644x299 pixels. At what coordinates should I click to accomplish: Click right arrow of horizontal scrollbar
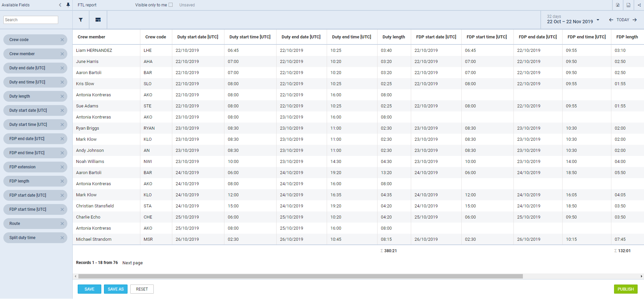(x=642, y=276)
